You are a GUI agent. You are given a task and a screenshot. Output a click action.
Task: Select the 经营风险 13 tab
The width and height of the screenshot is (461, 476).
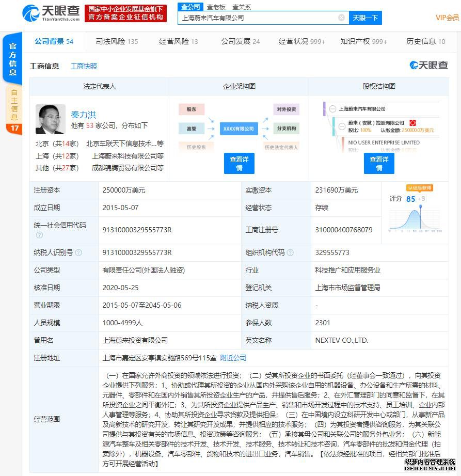179,41
